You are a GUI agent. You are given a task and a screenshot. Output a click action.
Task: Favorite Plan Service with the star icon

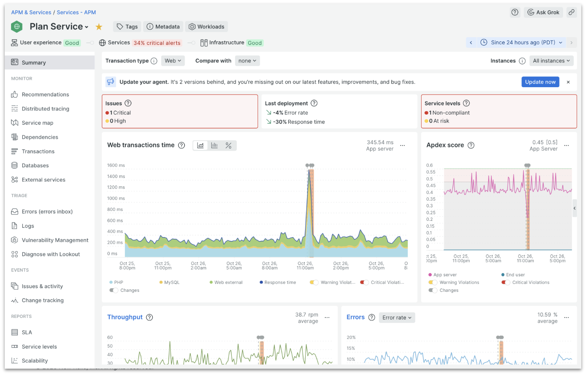click(99, 27)
